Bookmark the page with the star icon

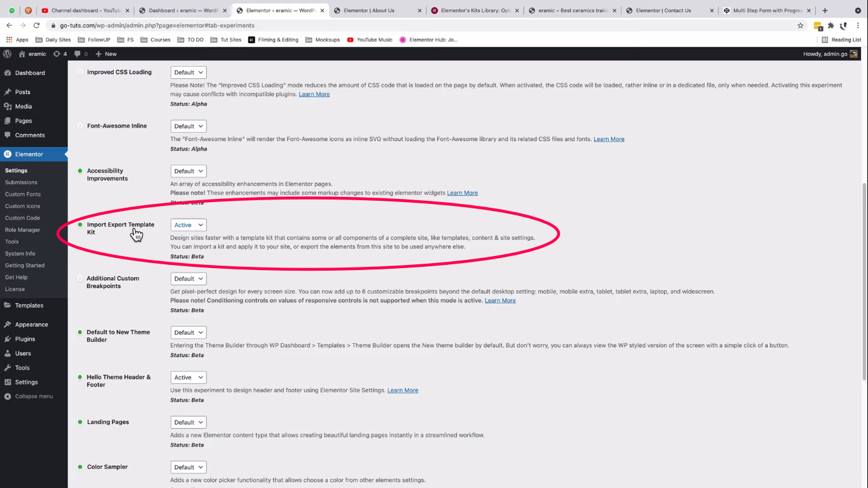(800, 25)
